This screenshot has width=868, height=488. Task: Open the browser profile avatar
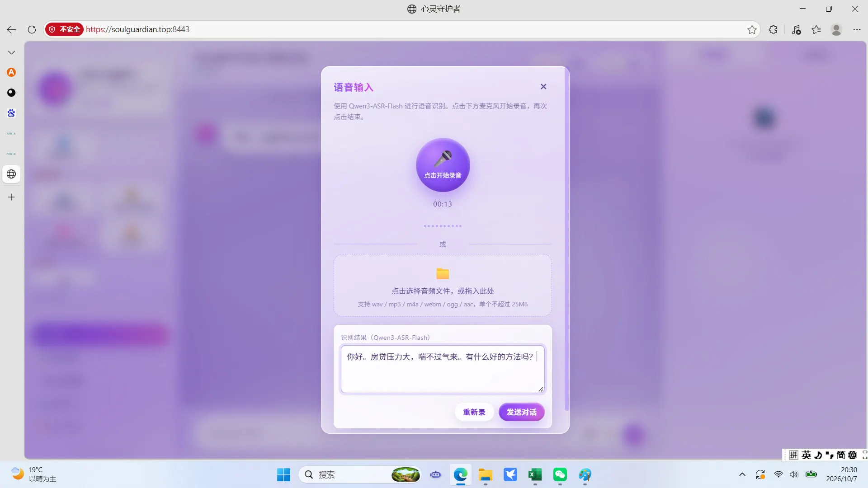tap(836, 29)
